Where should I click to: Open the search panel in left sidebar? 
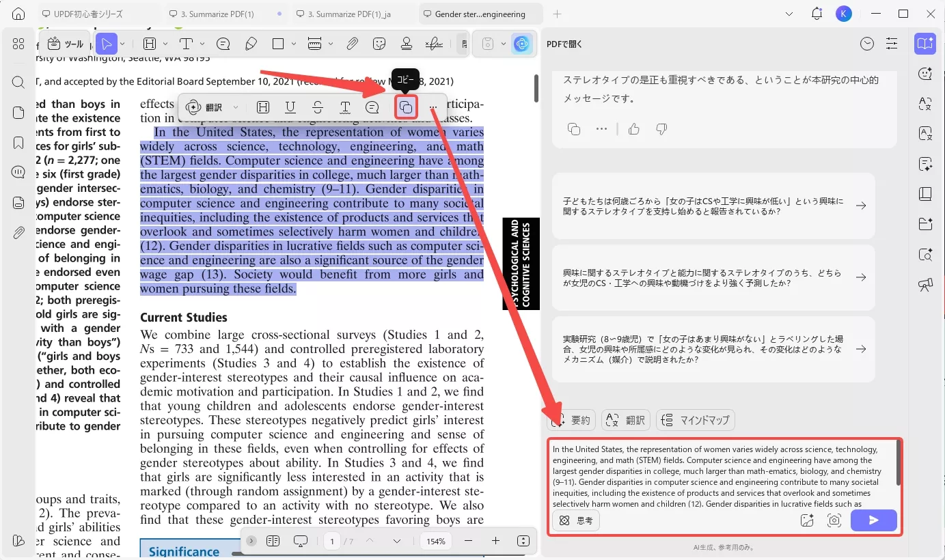[x=18, y=82]
